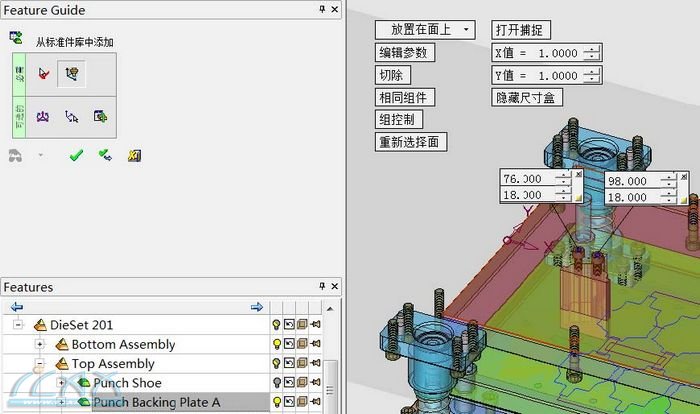
Task: Select the DieSet 201 tree item
Action: pyautogui.click(x=81, y=325)
